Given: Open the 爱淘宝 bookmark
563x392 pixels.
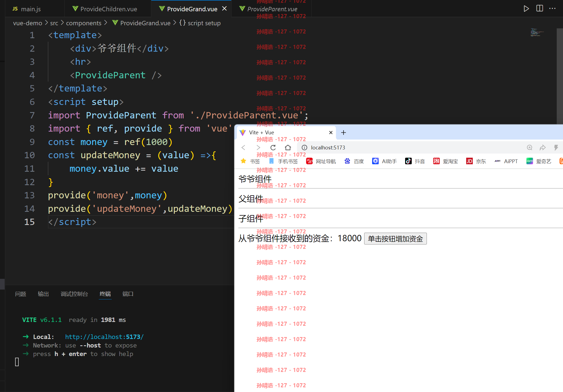Looking at the screenshot, I should [x=446, y=161].
